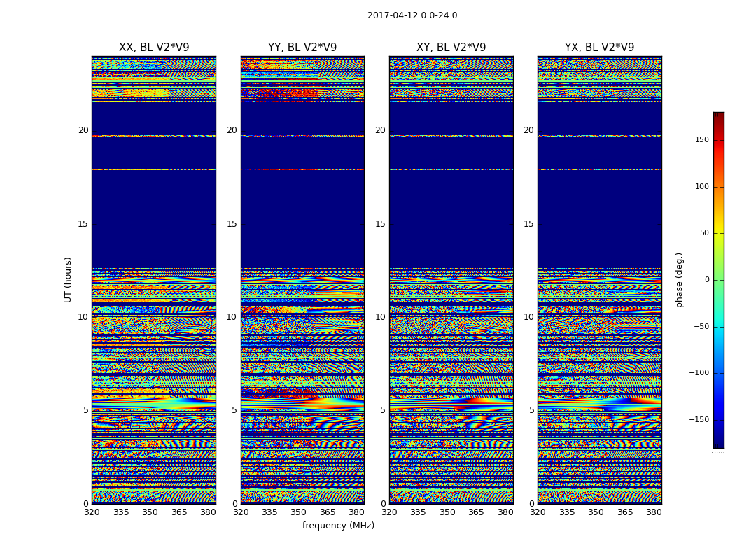Viewport: 735px width, 560px height.
Task: Click the '335' frequency tick under YX panel
Action: [567, 512]
